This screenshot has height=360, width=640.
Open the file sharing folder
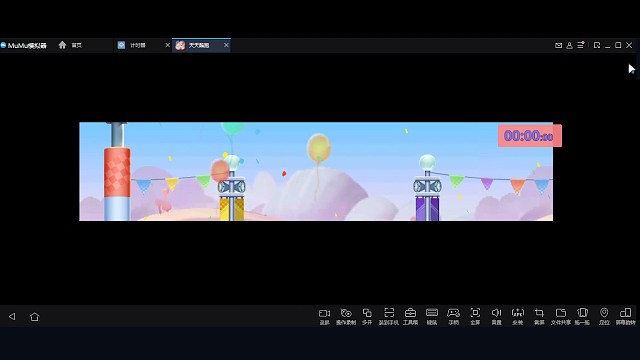561,316
